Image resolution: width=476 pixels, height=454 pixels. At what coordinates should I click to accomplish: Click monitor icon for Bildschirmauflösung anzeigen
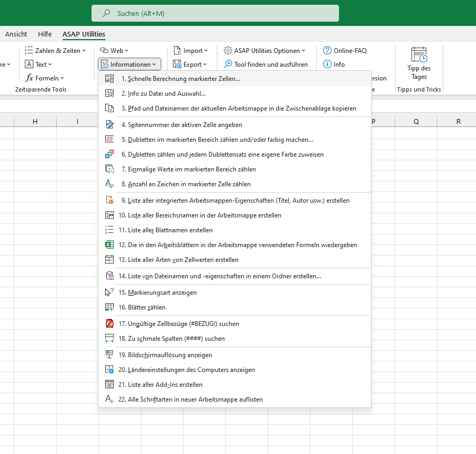click(109, 355)
